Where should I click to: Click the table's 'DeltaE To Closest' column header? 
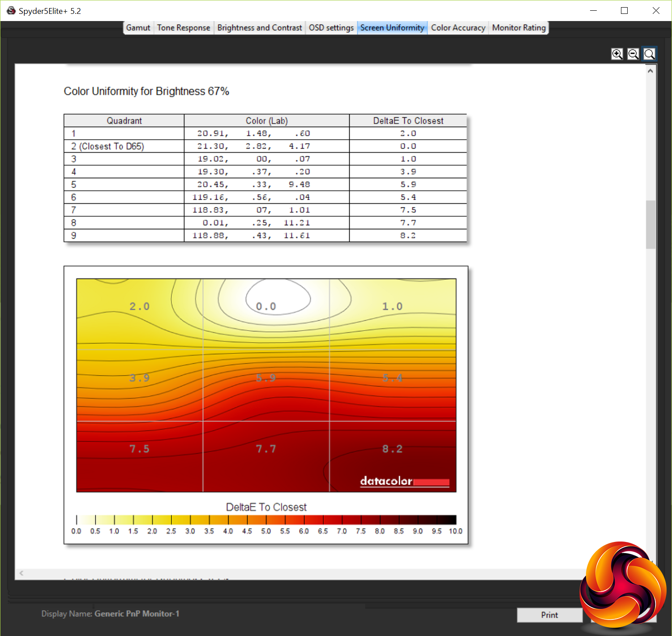pyautogui.click(x=408, y=121)
